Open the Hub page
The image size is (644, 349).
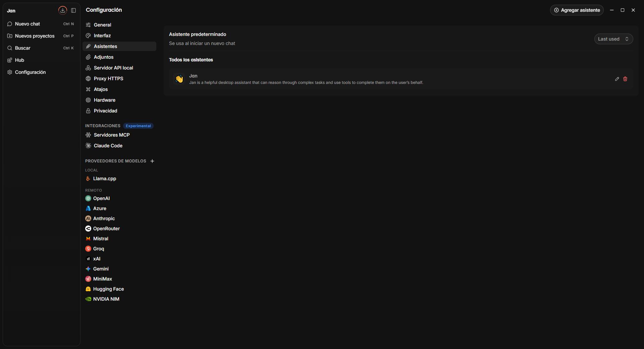coord(41,60)
